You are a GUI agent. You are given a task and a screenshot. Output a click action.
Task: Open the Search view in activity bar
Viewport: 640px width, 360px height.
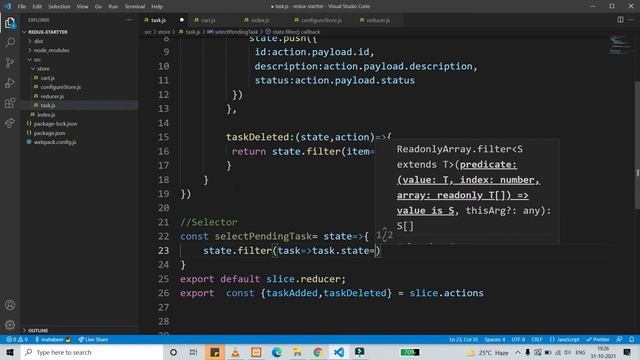pos(10,42)
